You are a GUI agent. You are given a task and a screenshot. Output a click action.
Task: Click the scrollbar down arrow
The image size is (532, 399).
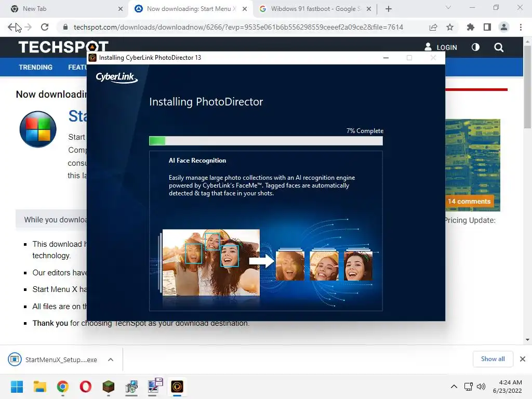click(527, 340)
